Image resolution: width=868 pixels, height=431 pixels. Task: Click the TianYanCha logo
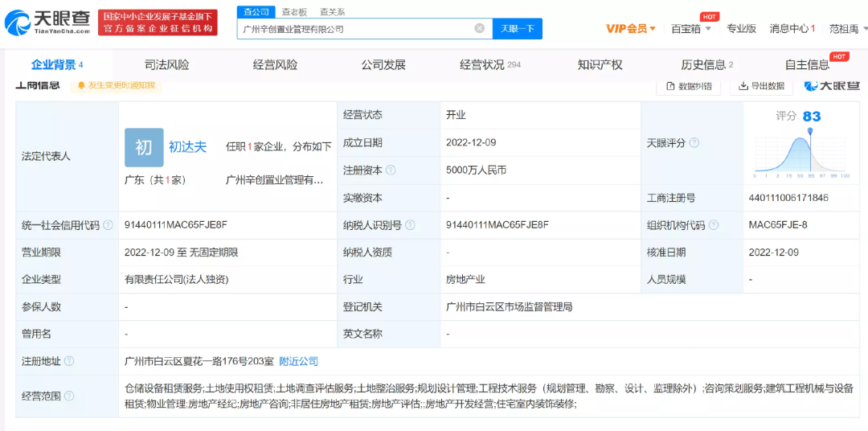click(x=47, y=23)
